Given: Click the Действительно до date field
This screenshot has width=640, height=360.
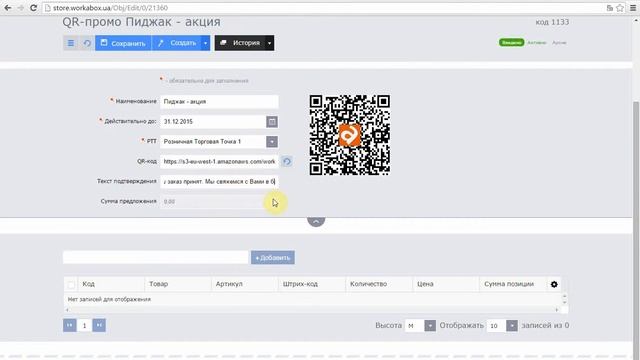Looking at the screenshot, I should (x=213, y=122).
